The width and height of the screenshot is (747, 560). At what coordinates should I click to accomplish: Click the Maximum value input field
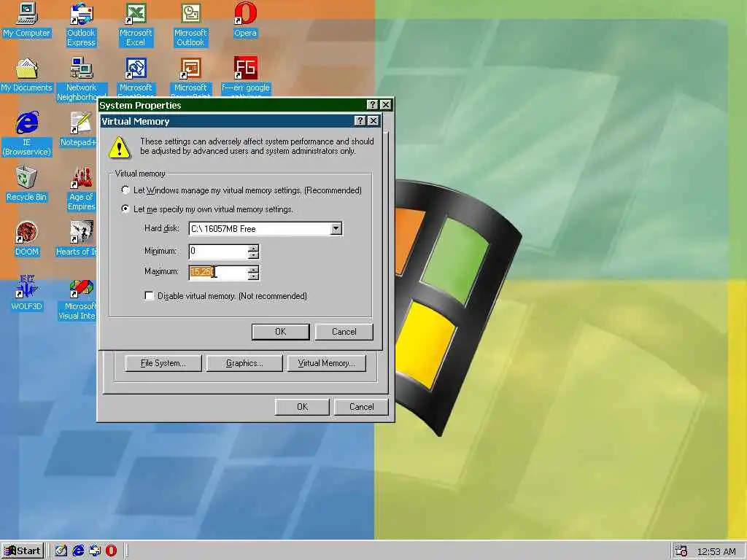[218, 273]
